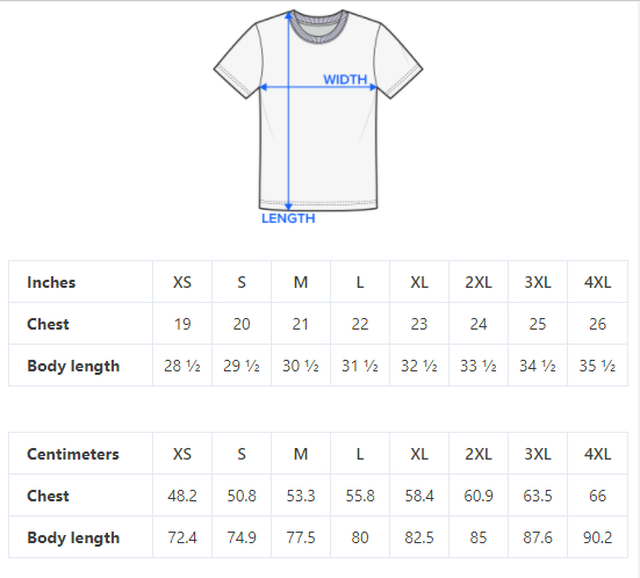Click the WIDTH label on shirt diagram
640x578 pixels.
(345, 79)
